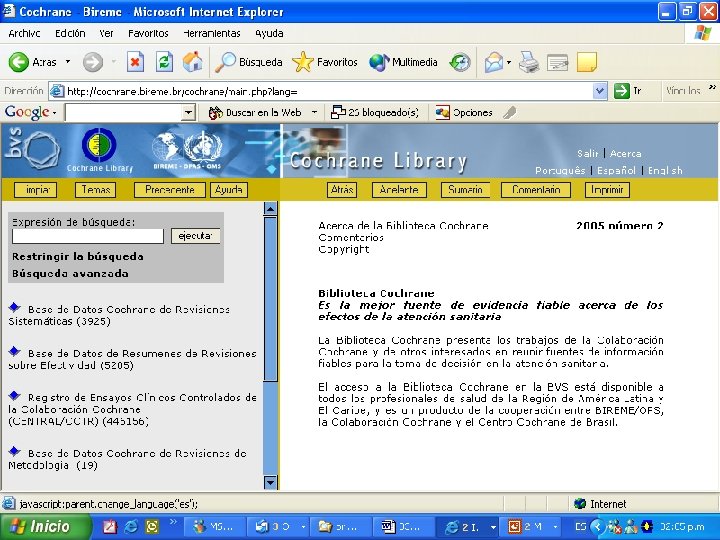Click the highlighter pen icon in Google toolbar
The width and height of the screenshot is (720, 540).
[509, 112]
